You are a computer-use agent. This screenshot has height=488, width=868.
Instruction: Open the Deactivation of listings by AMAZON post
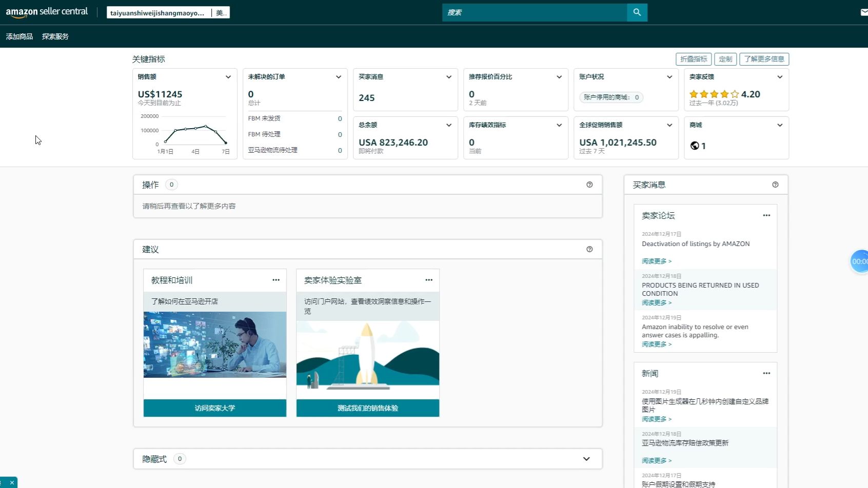click(x=696, y=244)
